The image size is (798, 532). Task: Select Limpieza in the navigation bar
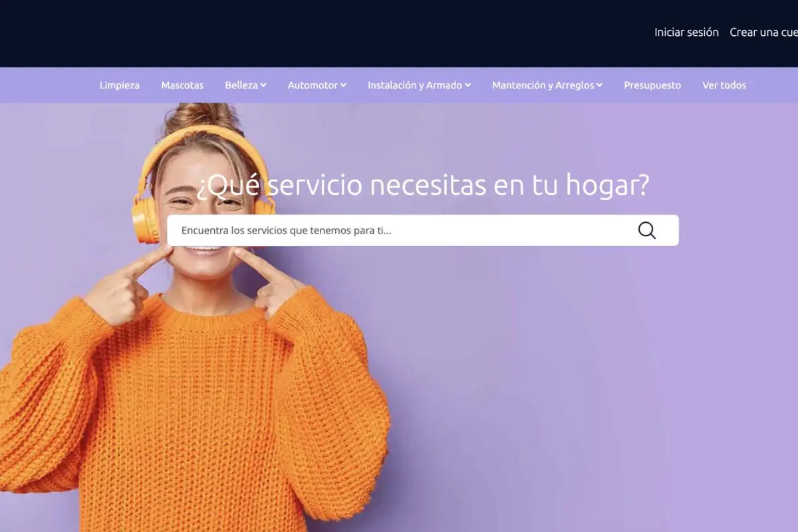(120, 85)
